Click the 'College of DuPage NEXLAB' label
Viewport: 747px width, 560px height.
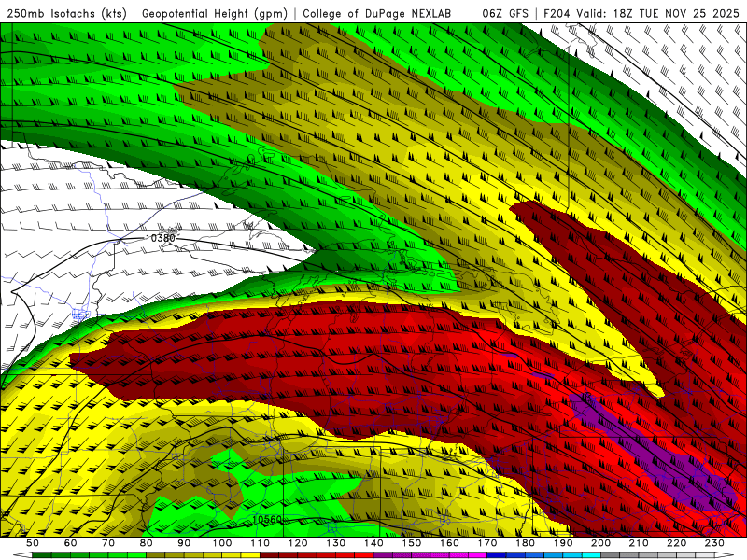point(377,13)
